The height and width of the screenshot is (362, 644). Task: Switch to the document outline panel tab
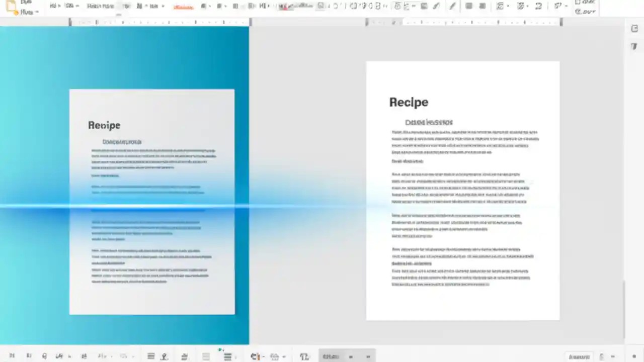(x=634, y=46)
